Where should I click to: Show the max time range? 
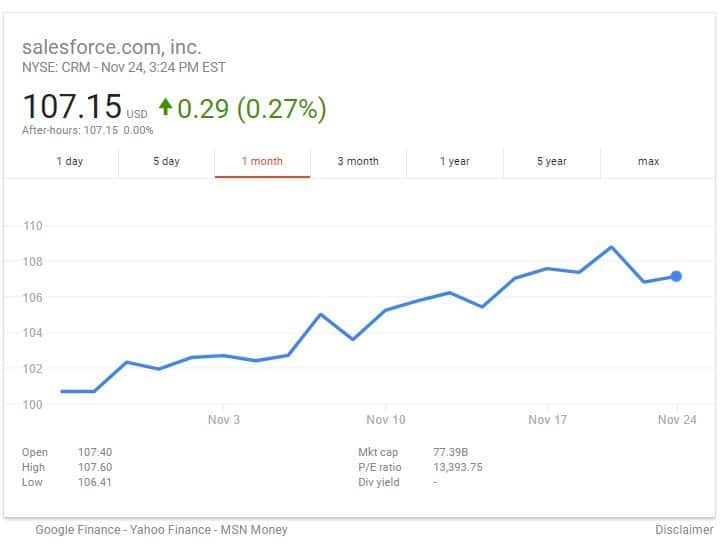[x=648, y=161]
